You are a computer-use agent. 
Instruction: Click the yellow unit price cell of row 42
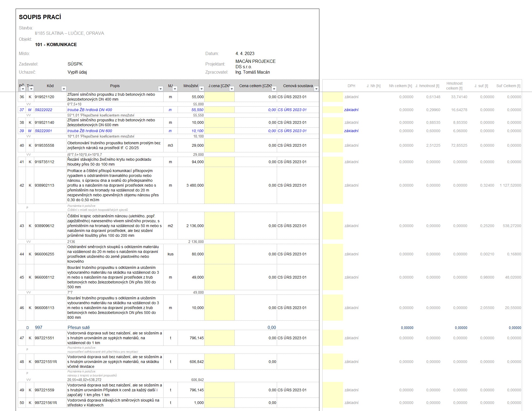219,185
